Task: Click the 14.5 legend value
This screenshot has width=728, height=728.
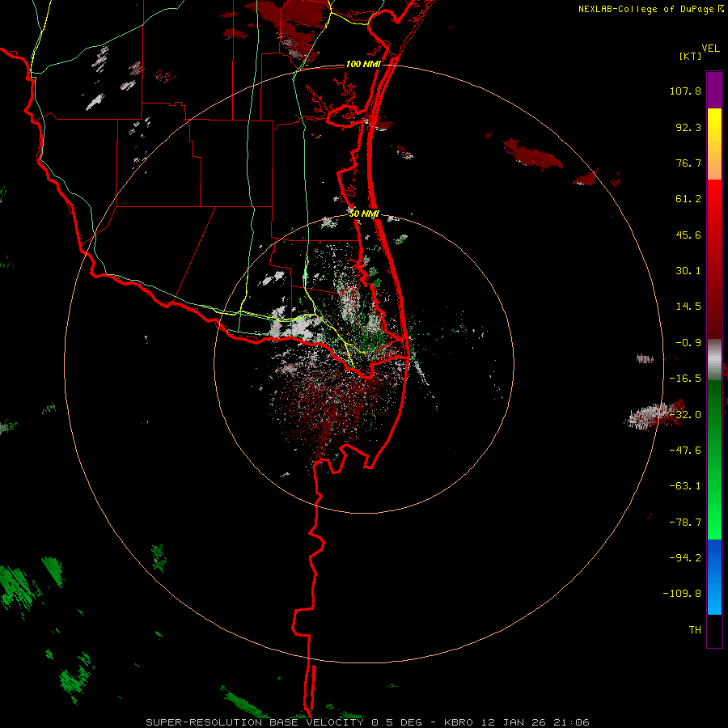Action: pyautogui.click(x=688, y=307)
